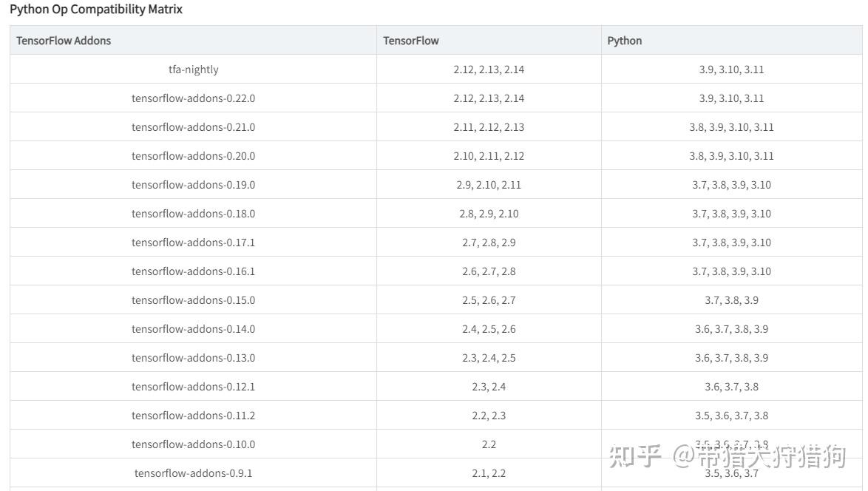Click the tensorflow-addons-0.16.1 cell

coord(193,271)
